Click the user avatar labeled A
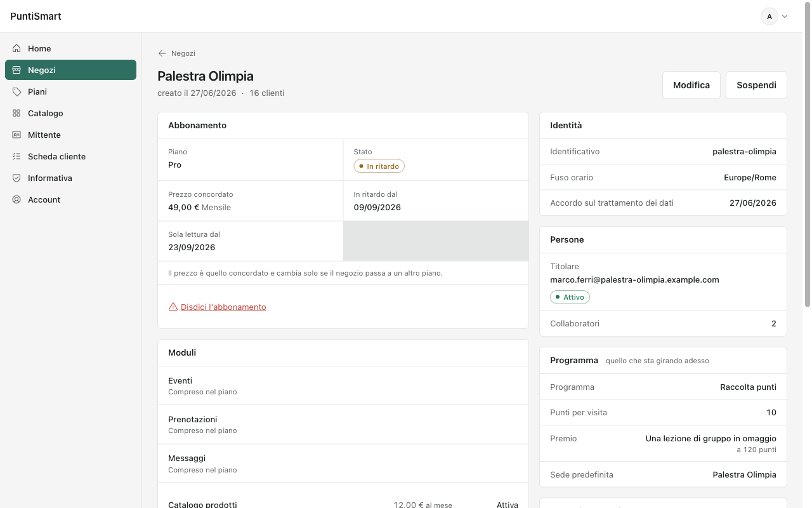This screenshot has height=508, width=812. 769,17
